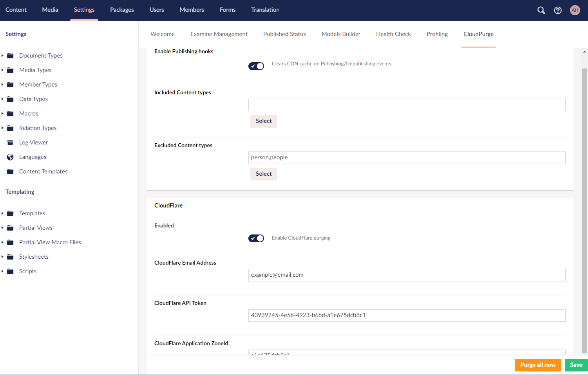The width and height of the screenshot is (588, 375).
Task: Expand the Media Types tree arrow
Action: click(2, 70)
